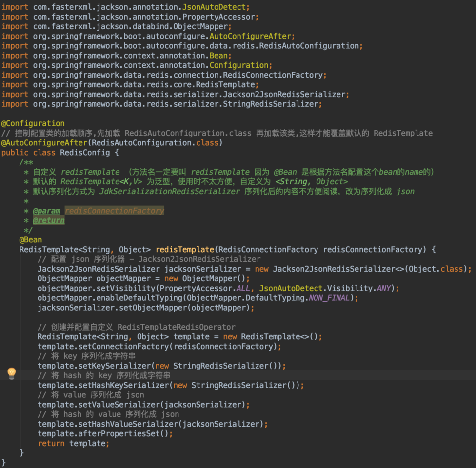Click RedisConnectionFactory in the import line
This screenshot has height=468, width=476.
click(x=273, y=75)
